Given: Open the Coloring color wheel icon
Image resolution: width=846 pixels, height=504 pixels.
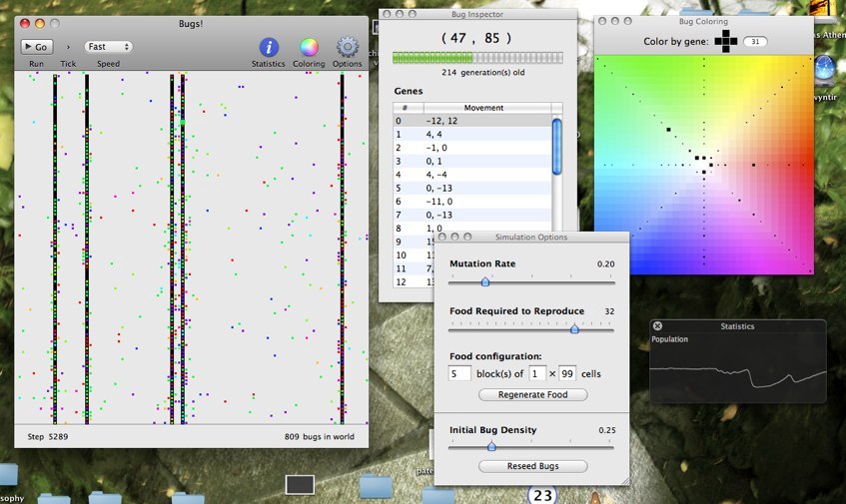Looking at the screenshot, I should pos(309,48).
